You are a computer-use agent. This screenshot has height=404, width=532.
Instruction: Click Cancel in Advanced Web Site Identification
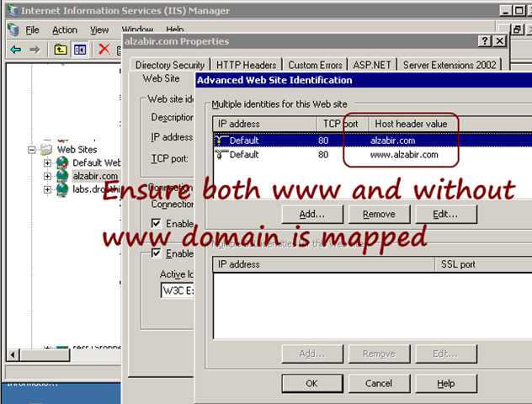[379, 383]
